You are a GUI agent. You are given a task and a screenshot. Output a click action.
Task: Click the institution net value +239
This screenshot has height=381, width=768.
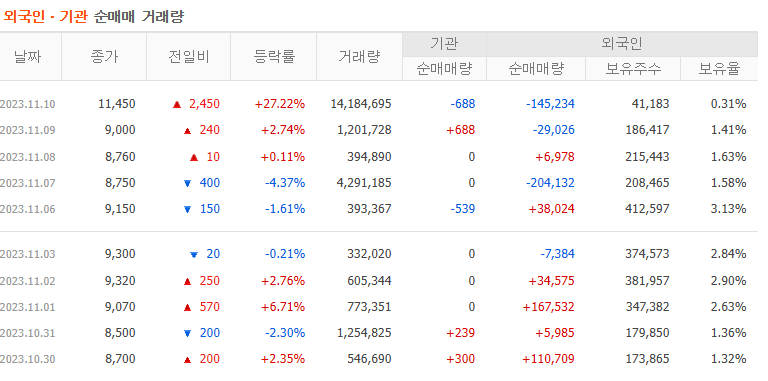coord(461,333)
